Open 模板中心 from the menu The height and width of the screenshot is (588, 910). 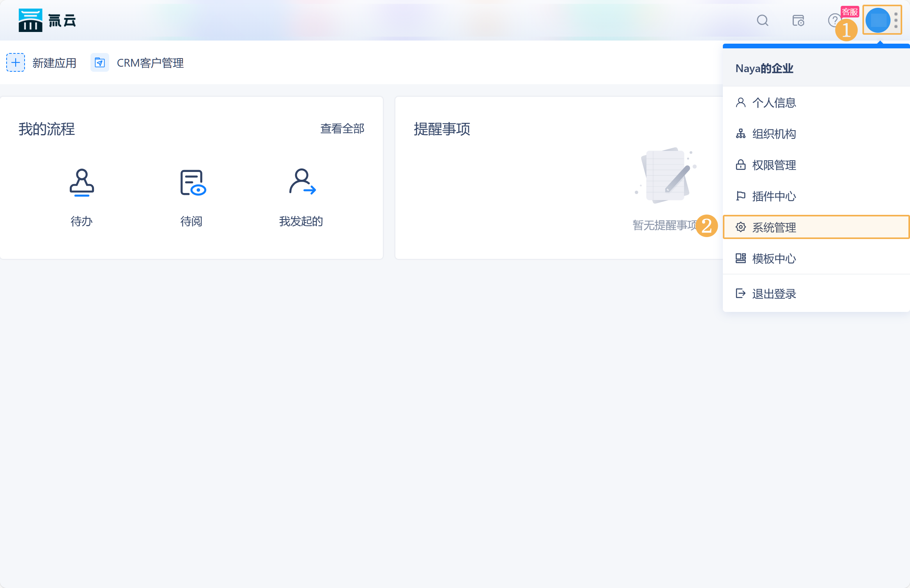pyautogui.click(x=774, y=259)
